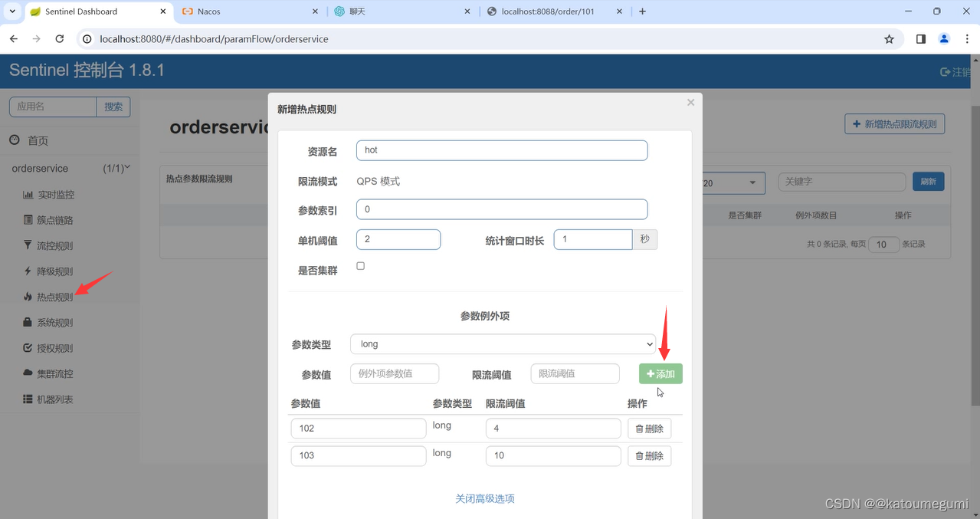Viewport: 980px width, 519px height.
Task: Click the 实时监控 chart icon
Action: coord(28,195)
